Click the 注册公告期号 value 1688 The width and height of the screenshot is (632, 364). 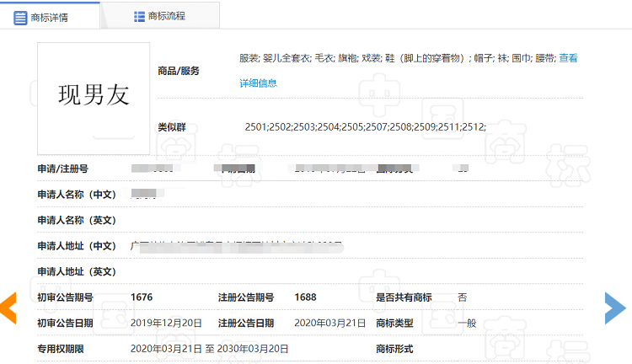tap(305, 297)
